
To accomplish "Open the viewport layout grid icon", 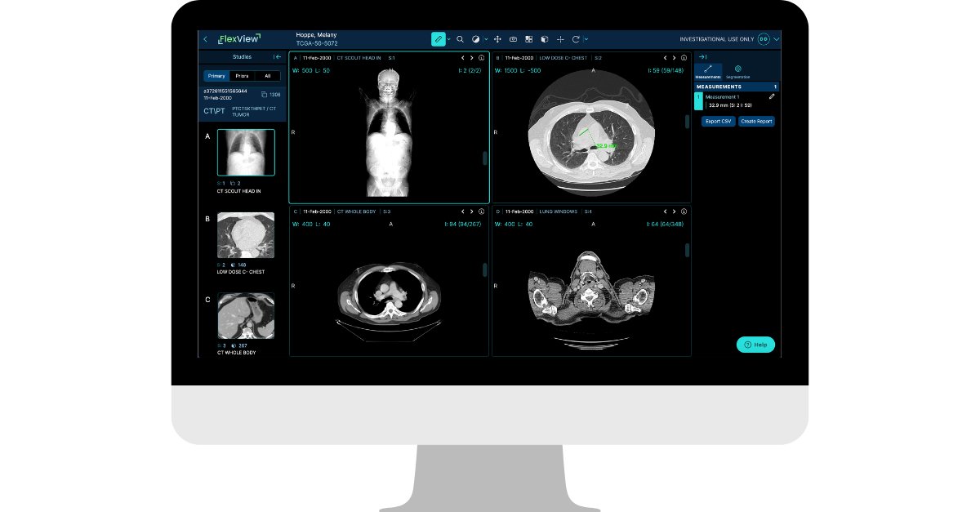I will (527, 38).
